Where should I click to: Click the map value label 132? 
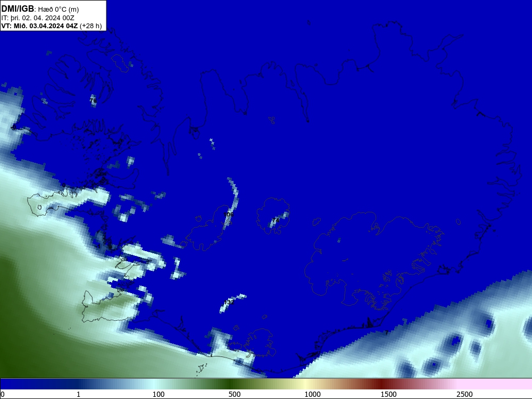(229, 302)
